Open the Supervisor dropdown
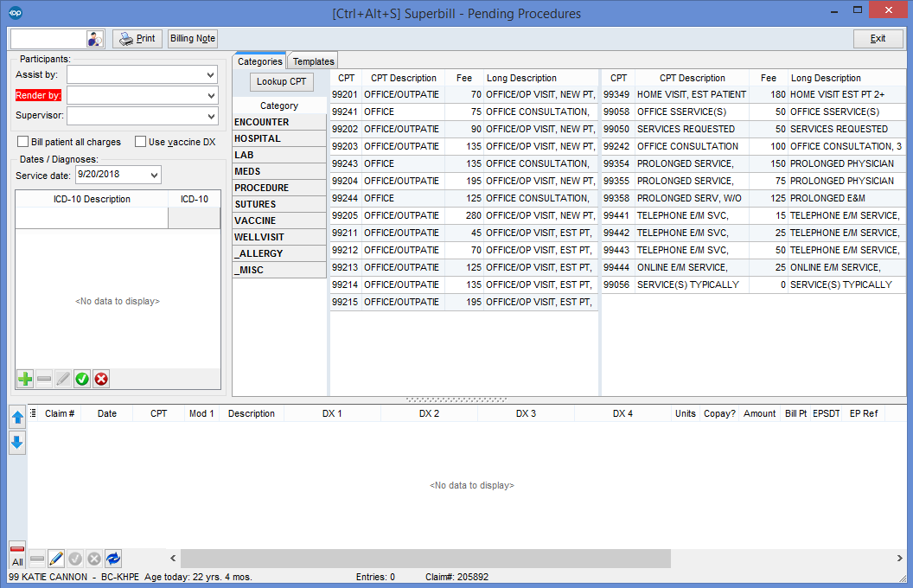This screenshot has height=588, width=913. click(211, 116)
